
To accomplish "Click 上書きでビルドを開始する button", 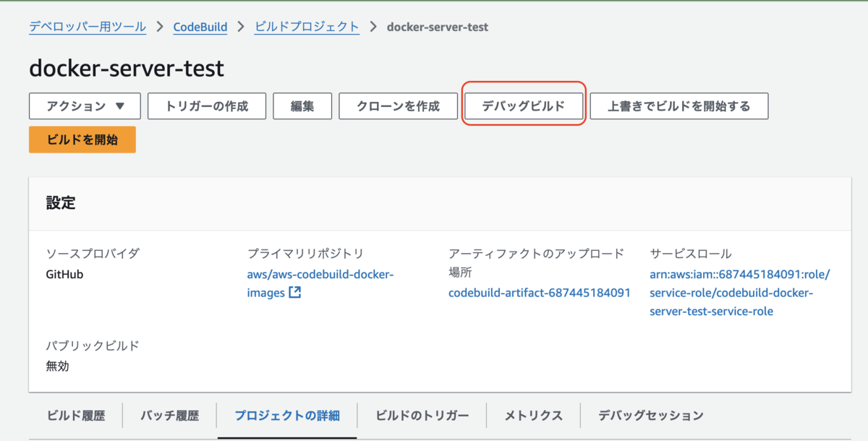I will point(678,106).
